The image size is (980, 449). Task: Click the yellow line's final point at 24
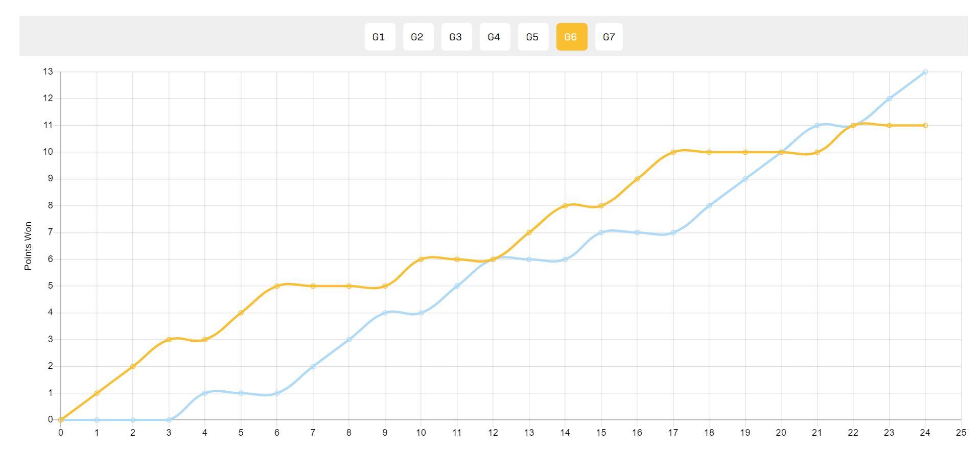point(925,125)
